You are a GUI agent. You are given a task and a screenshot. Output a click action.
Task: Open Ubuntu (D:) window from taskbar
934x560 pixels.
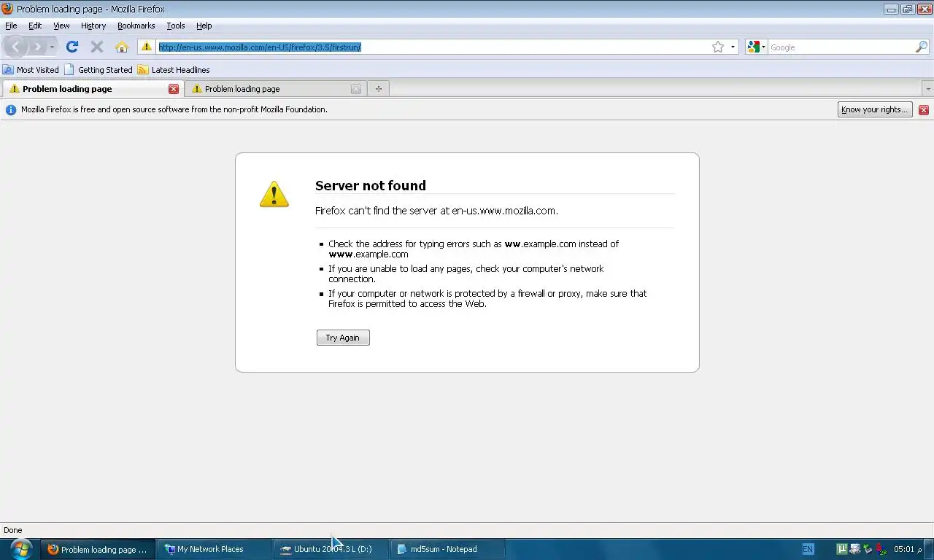tap(332, 549)
